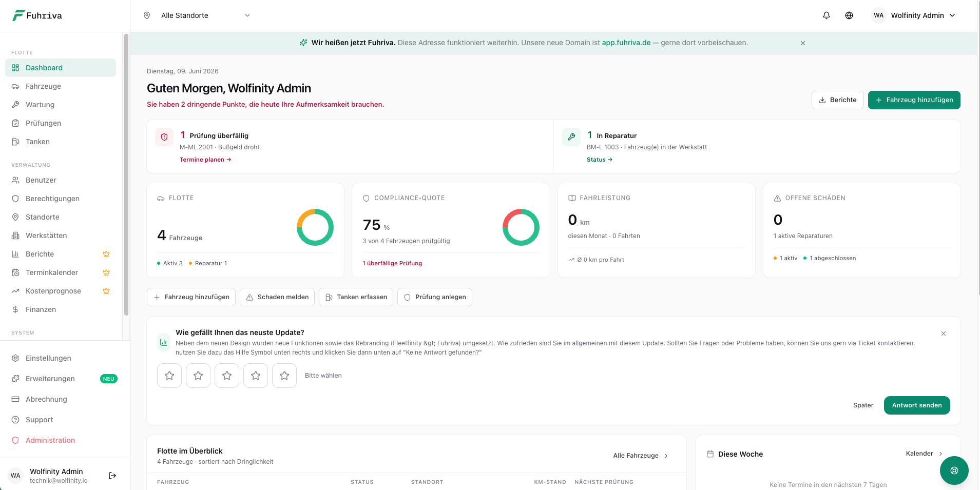Click the NEU badge next to Erweiterungen
The image size is (980, 490).
(x=109, y=379)
